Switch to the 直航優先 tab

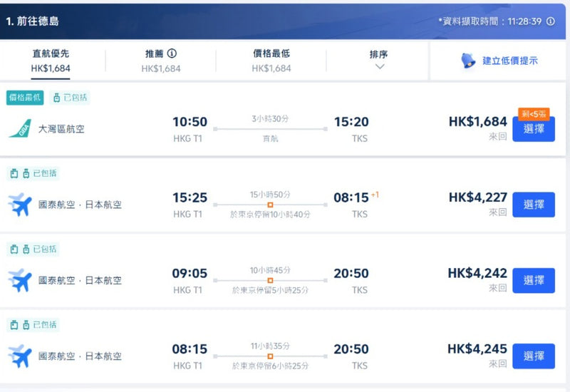[x=51, y=61]
